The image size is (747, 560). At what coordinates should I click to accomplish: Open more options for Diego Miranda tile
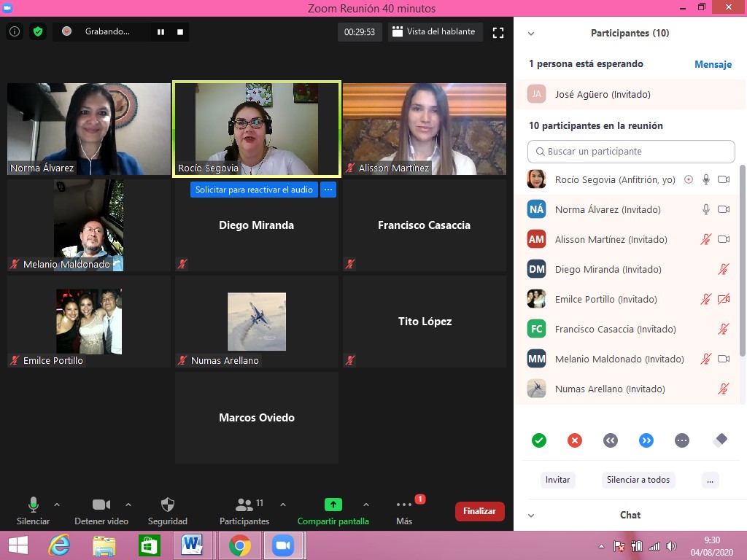pyautogui.click(x=328, y=190)
